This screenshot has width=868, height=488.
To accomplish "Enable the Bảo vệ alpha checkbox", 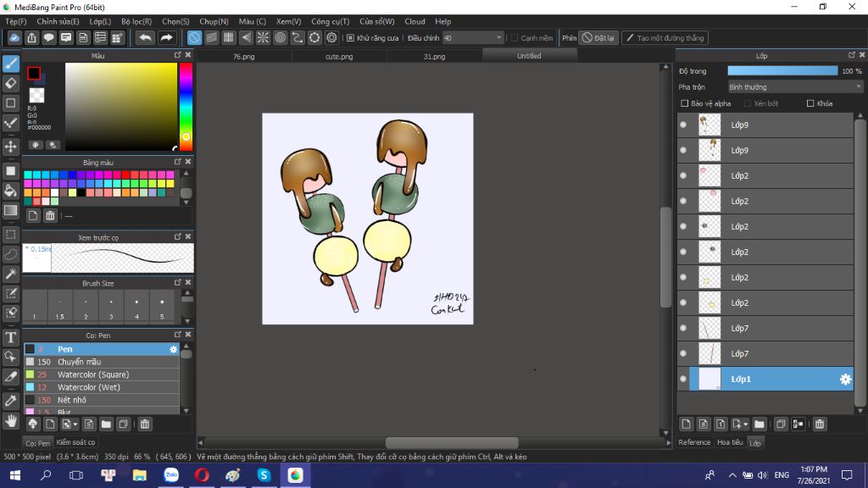I will (x=685, y=103).
